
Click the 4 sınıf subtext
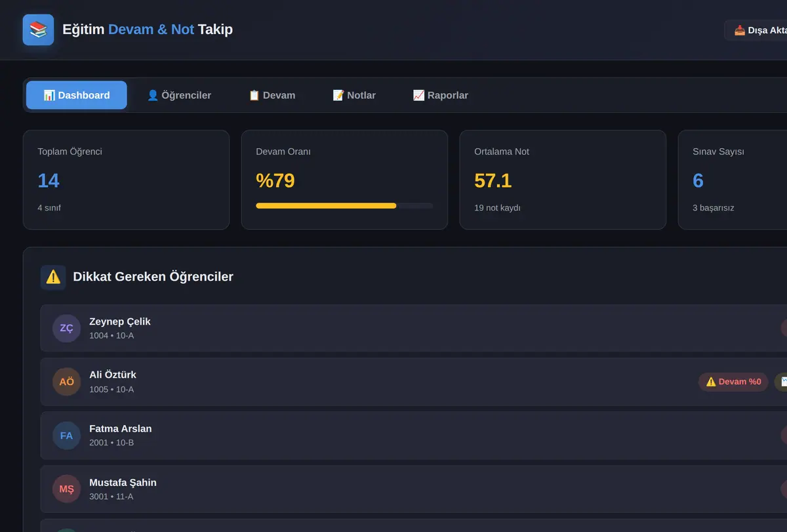49,208
